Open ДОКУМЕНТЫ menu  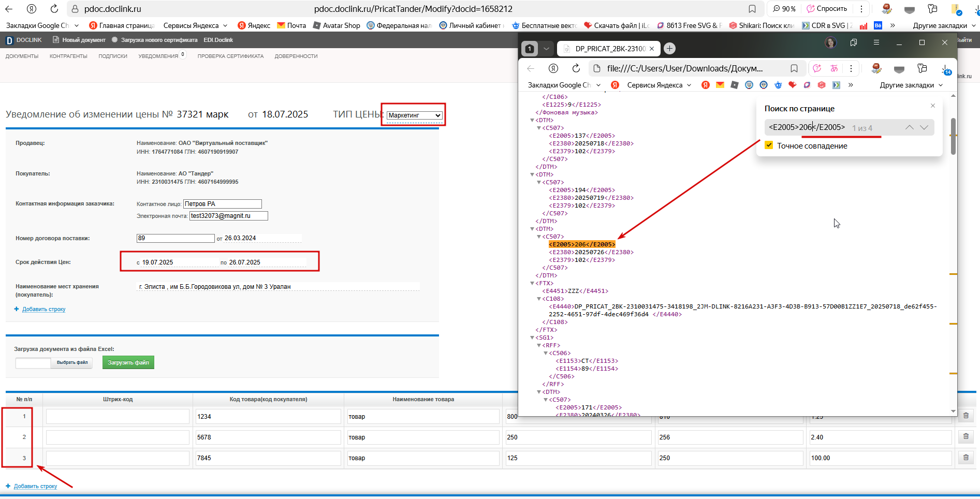pos(22,56)
